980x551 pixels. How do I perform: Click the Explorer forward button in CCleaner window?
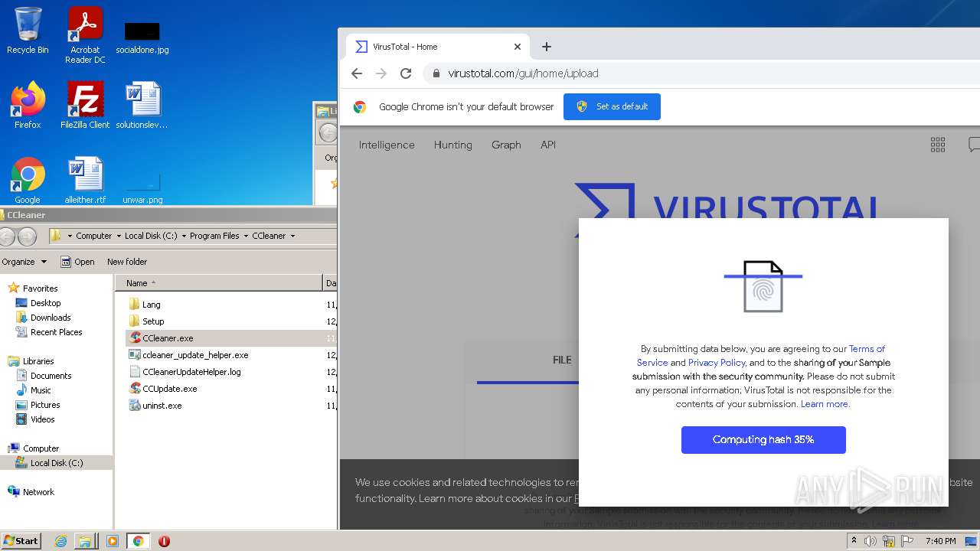[x=27, y=236]
